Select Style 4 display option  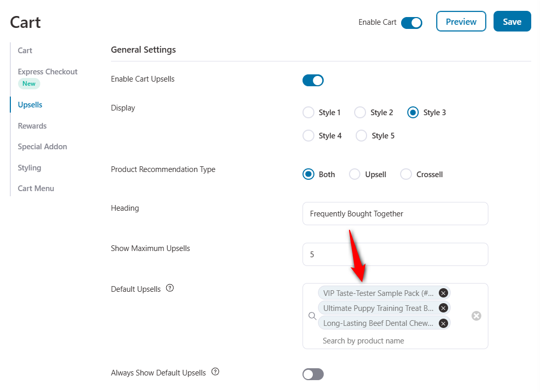(308, 136)
